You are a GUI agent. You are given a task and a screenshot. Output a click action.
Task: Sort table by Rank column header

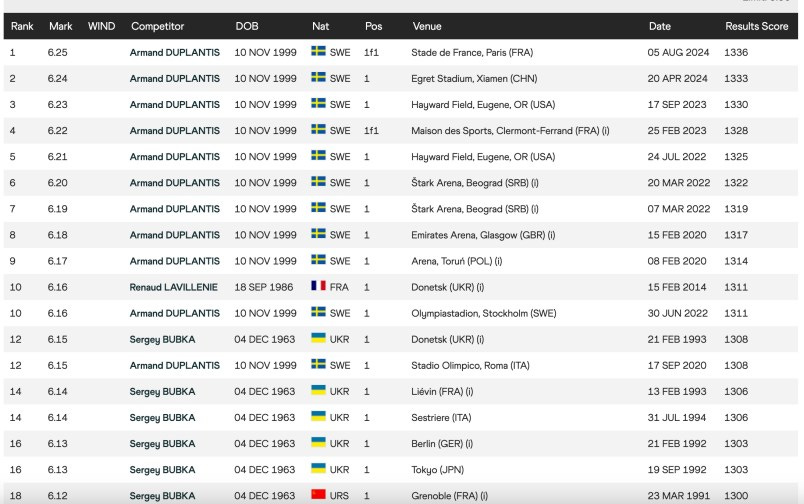[22, 26]
